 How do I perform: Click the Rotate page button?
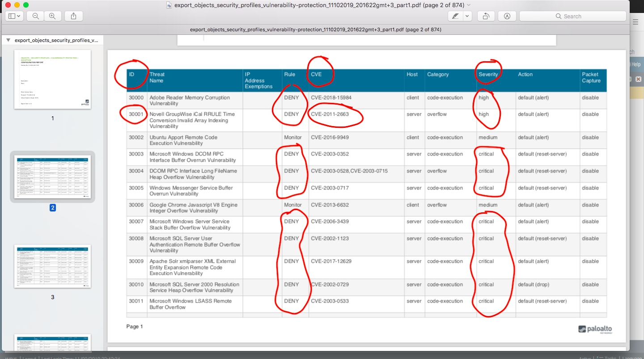coord(486,16)
